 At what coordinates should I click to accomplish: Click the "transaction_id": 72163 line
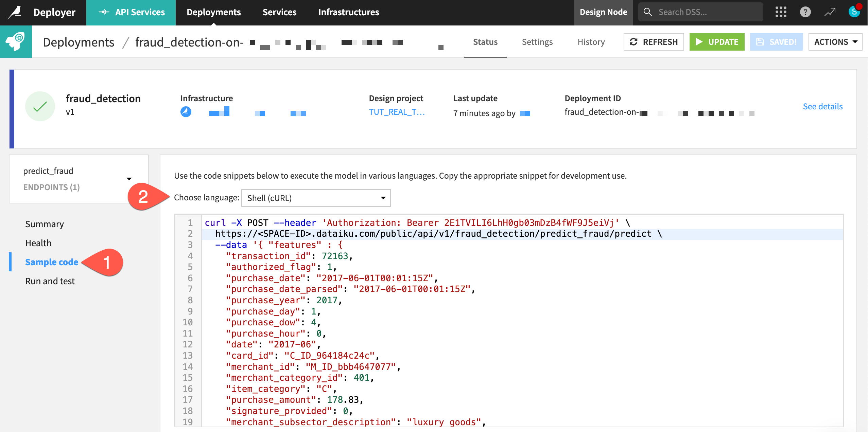(x=290, y=256)
